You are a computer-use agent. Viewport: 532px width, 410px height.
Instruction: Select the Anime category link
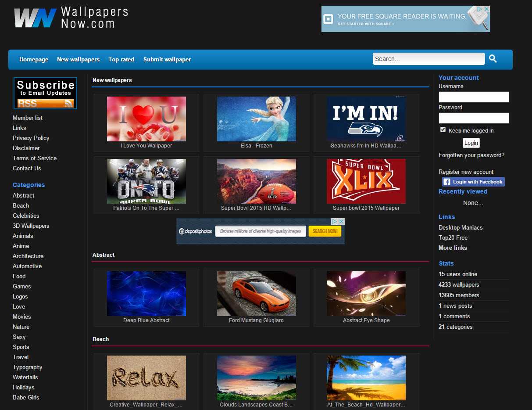21,246
